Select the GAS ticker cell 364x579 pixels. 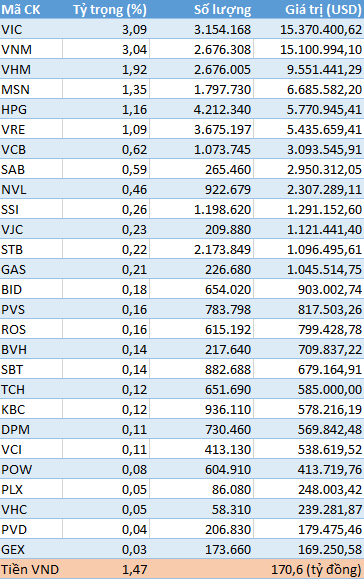[x=31, y=269]
